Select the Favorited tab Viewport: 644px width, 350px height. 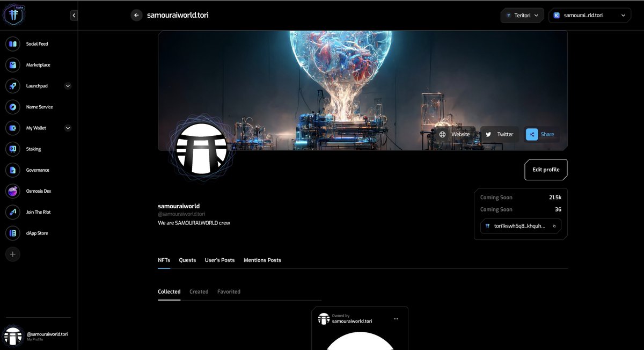(229, 291)
